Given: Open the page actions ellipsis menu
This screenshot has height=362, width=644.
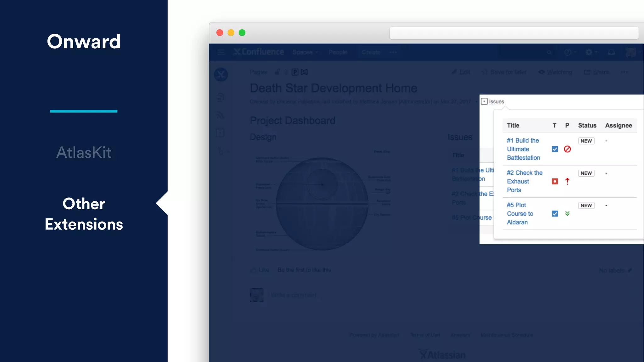Looking at the screenshot, I should point(625,72).
